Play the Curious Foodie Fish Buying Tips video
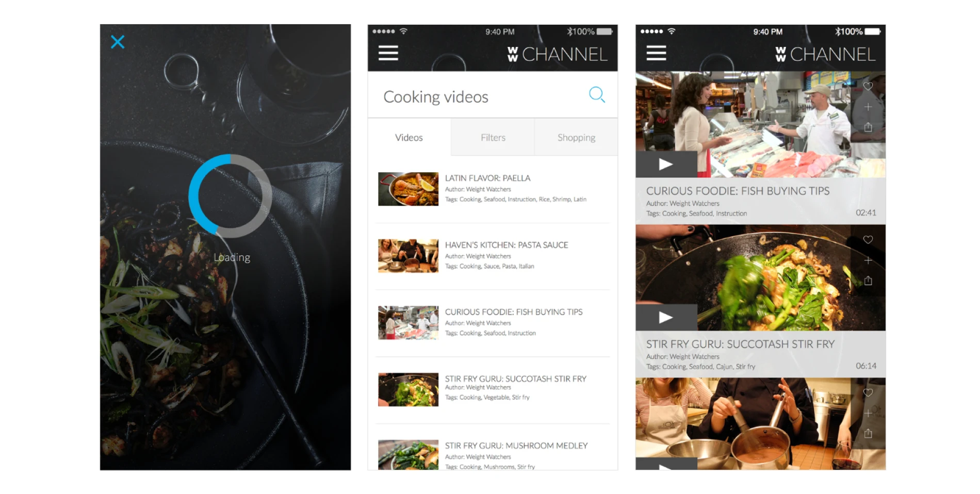The height and width of the screenshot is (494, 980). tap(666, 164)
